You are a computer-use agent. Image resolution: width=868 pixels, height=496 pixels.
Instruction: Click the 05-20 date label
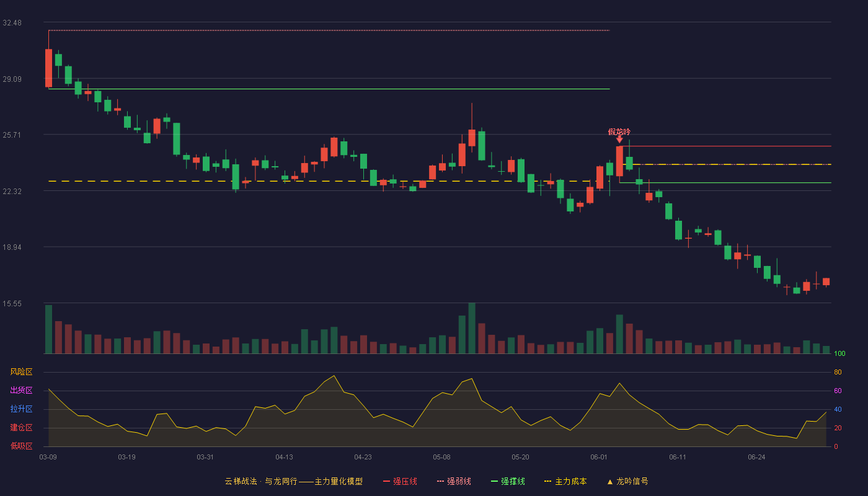520,457
